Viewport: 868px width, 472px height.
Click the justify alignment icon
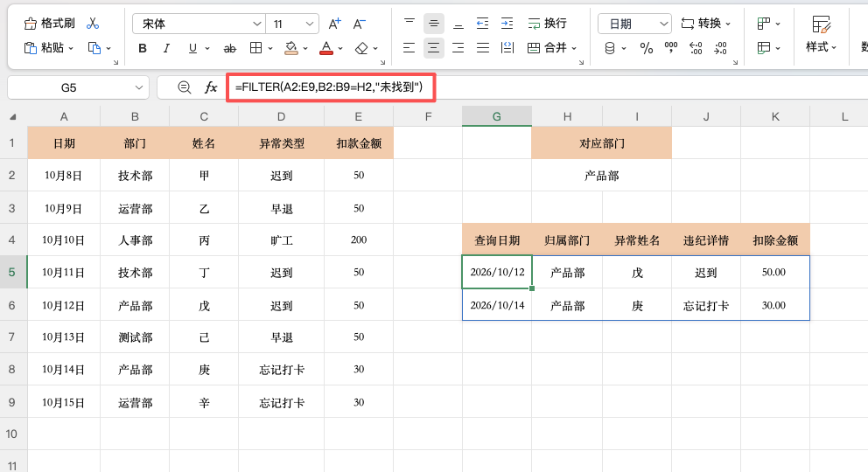pos(483,48)
